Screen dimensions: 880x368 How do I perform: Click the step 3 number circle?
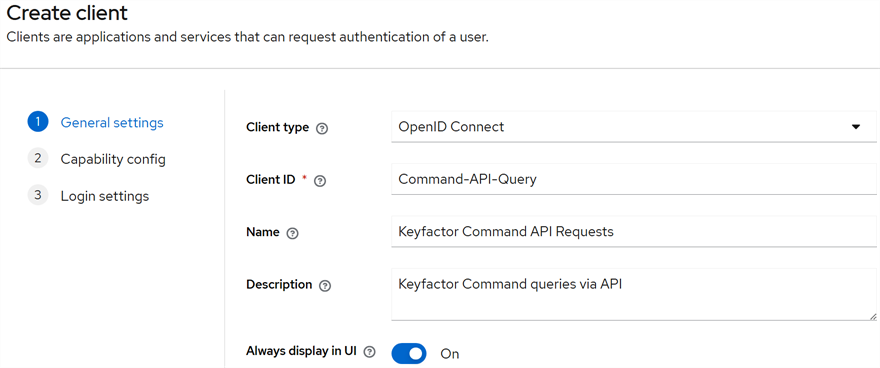click(x=38, y=195)
